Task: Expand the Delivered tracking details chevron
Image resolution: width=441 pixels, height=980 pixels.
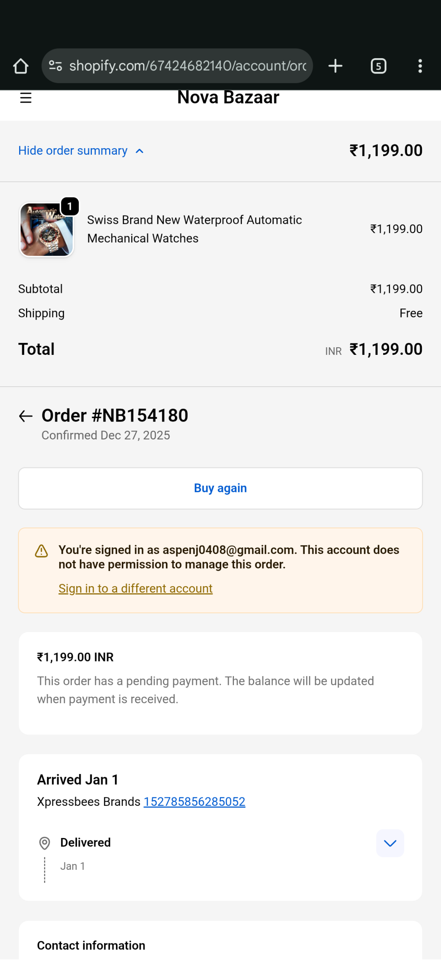Action: [390, 843]
